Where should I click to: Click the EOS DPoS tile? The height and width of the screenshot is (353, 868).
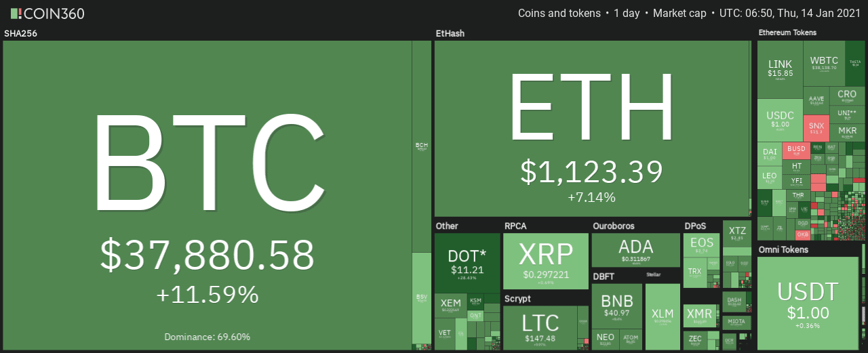pyautogui.click(x=701, y=245)
